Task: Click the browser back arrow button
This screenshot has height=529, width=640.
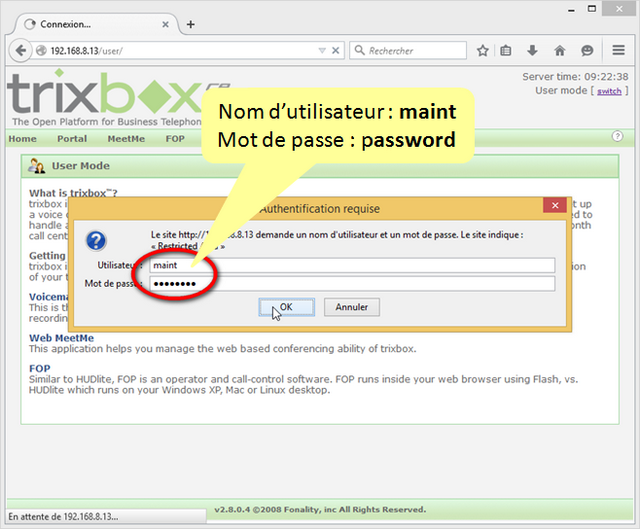Action: (20, 51)
